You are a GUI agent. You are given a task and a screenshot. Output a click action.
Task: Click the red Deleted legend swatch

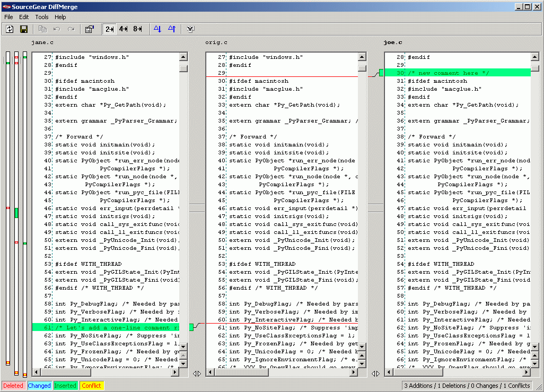click(13, 386)
